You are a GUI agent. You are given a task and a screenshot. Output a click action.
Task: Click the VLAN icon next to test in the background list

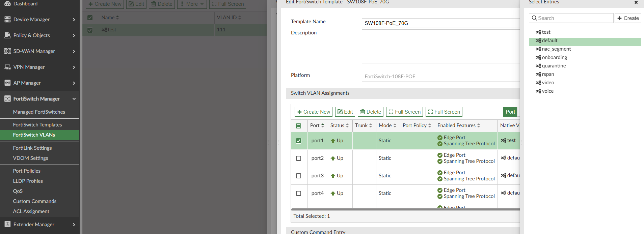tap(104, 30)
